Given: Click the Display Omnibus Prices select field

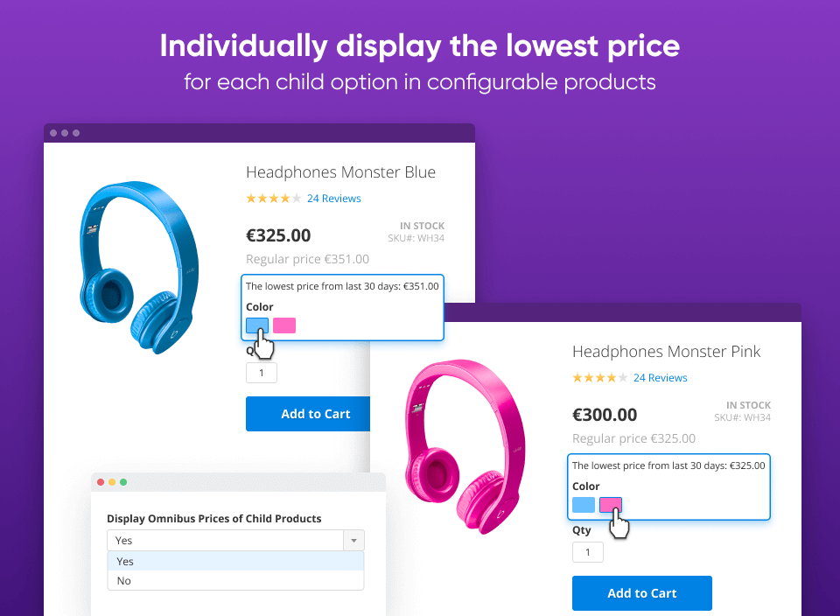Looking at the screenshot, I should (235, 541).
